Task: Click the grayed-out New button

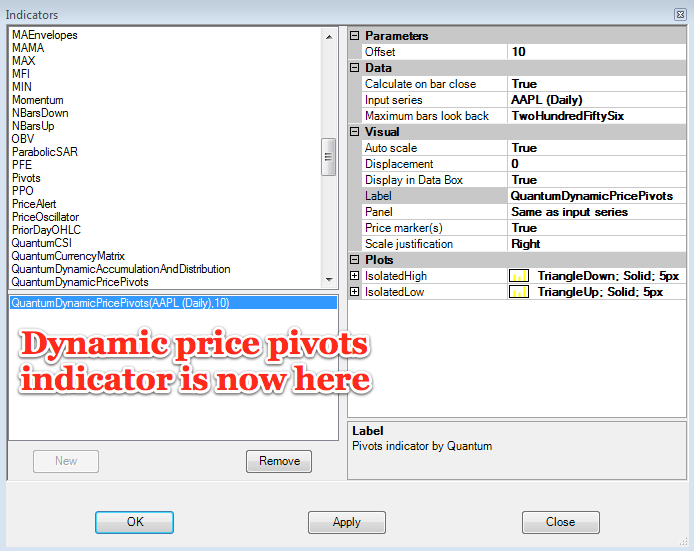Action: 66,461
